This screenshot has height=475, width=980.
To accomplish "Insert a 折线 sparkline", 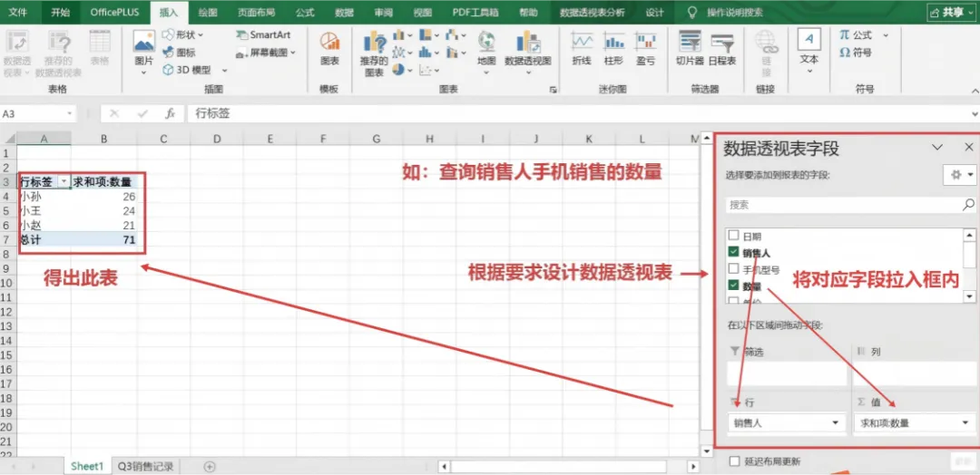I will click(x=582, y=49).
